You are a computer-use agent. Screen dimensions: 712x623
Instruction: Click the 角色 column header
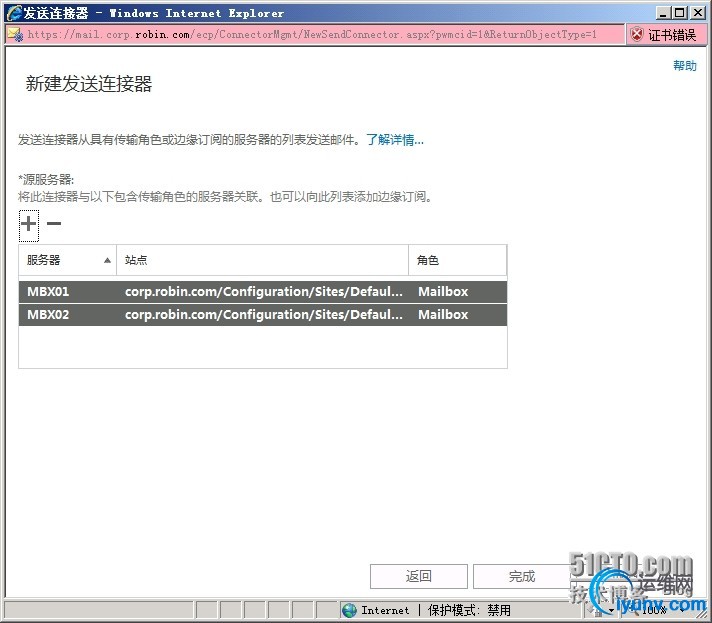(x=458, y=260)
